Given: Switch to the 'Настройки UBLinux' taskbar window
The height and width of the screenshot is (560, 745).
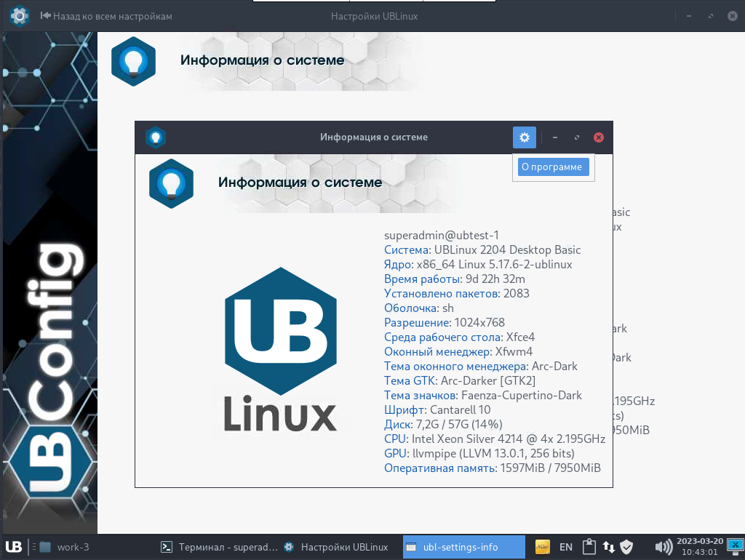Looking at the screenshot, I should (336, 547).
